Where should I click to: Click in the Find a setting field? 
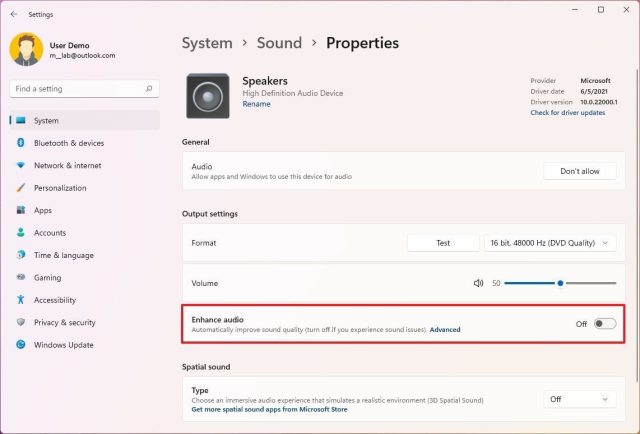coord(84,89)
